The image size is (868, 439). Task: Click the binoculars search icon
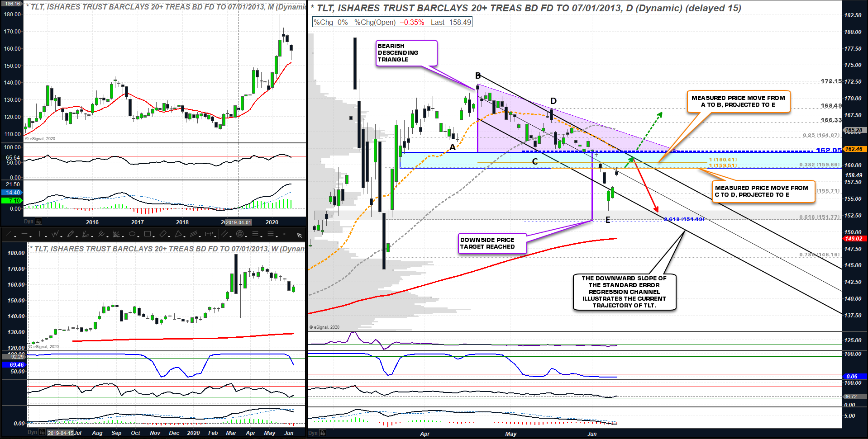point(299,235)
